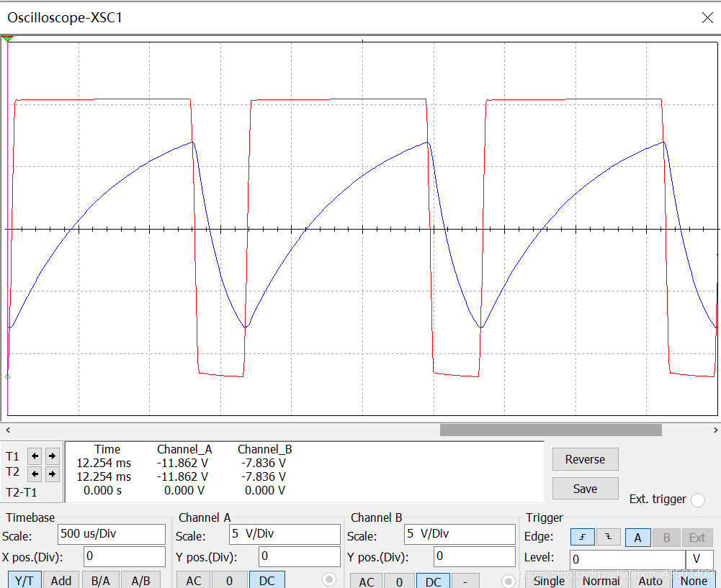The height and width of the screenshot is (588, 721).
Task: Set trigger source to Ext
Action: point(697,538)
